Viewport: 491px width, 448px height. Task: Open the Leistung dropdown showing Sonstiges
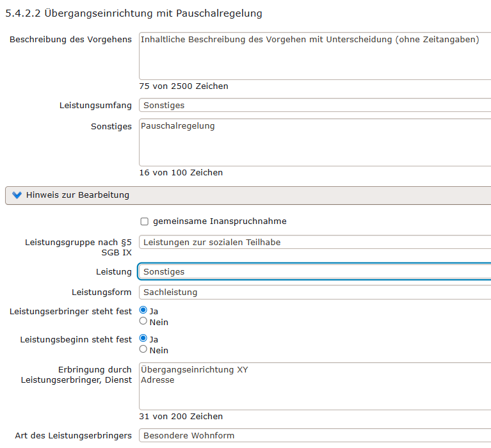pyautogui.click(x=315, y=272)
